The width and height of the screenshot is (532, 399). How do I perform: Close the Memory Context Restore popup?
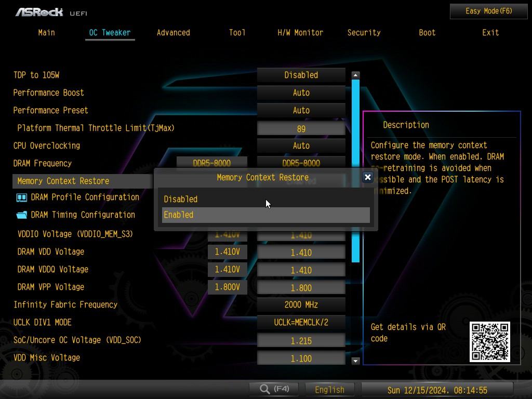coord(367,177)
